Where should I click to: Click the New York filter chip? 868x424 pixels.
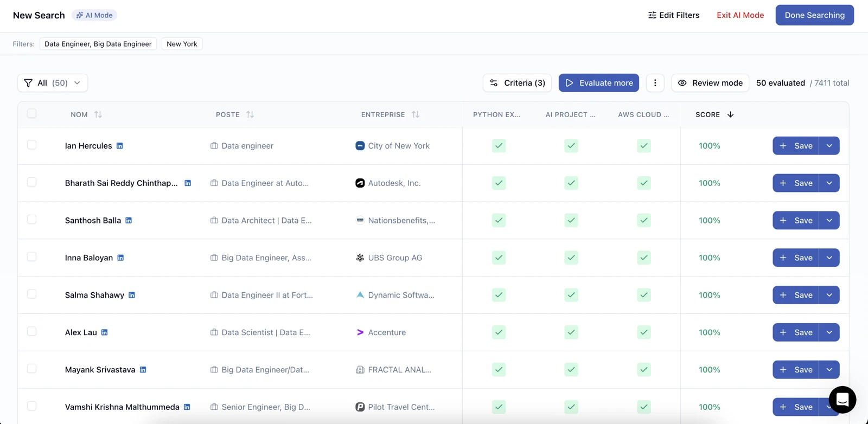[182, 44]
